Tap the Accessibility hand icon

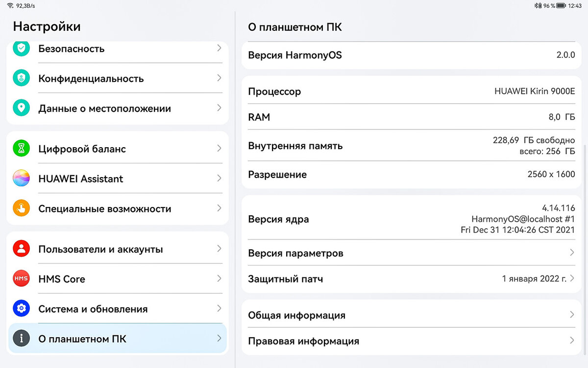point(21,209)
